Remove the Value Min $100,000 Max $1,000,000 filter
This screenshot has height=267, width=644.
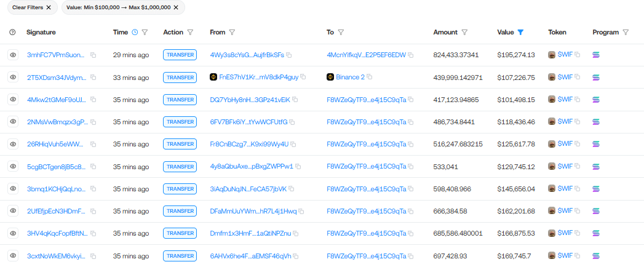point(176,7)
